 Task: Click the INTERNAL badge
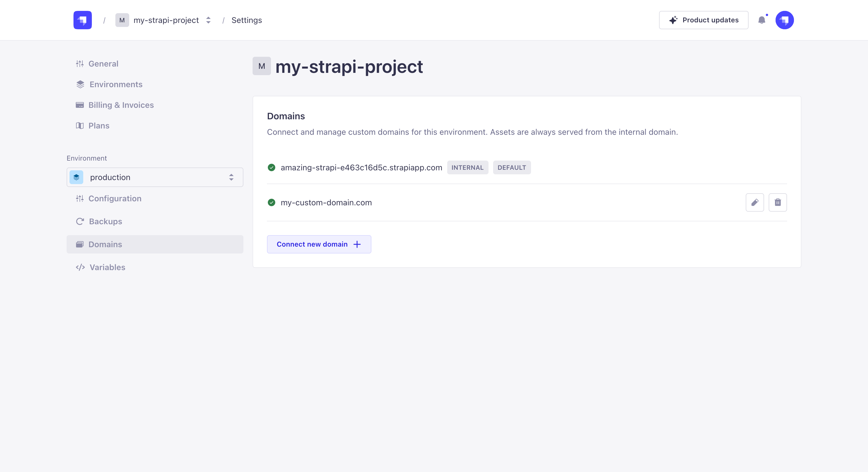tap(467, 167)
